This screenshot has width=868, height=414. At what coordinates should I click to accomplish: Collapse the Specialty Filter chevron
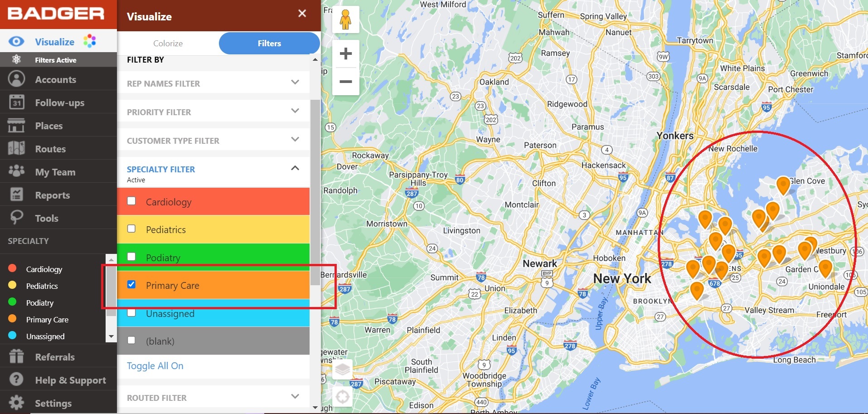pos(295,168)
